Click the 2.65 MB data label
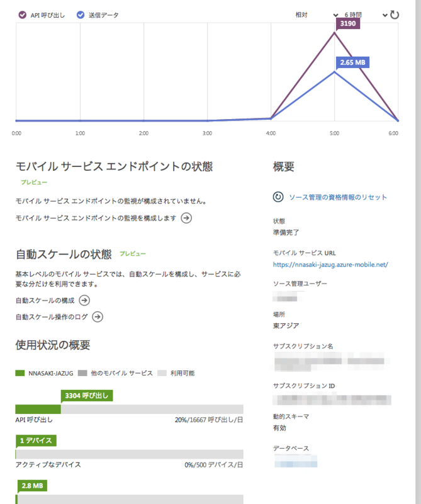This screenshot has width=421, height=504. tap(352, 62)
